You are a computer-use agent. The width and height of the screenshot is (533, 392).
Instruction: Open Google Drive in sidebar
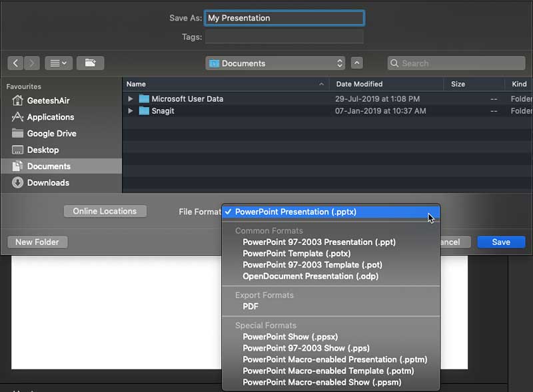point(51,133)
